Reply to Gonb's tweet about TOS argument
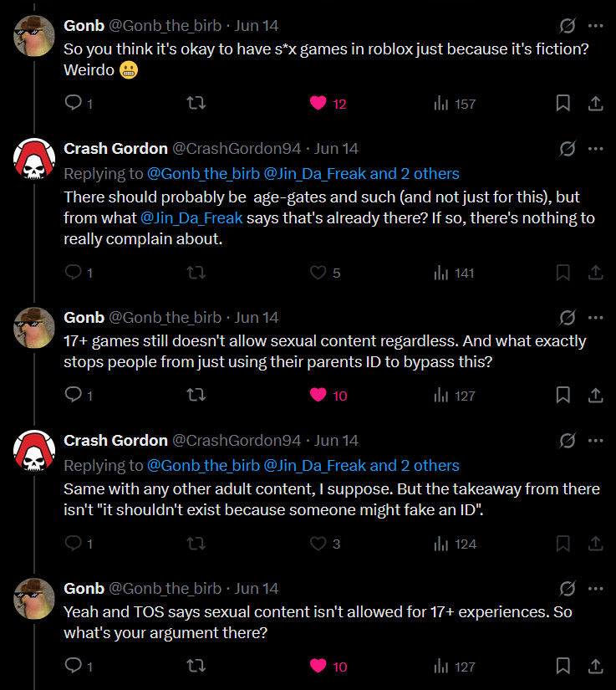 [73, 667]
